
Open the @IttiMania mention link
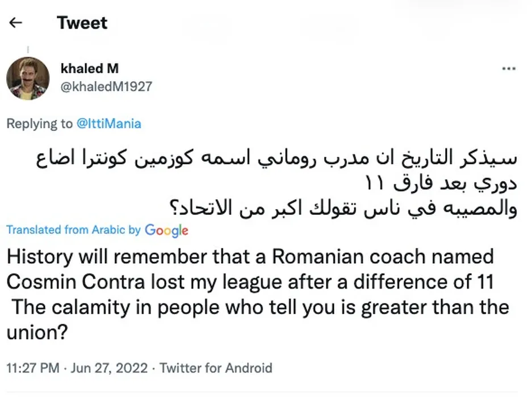[108, 123]
